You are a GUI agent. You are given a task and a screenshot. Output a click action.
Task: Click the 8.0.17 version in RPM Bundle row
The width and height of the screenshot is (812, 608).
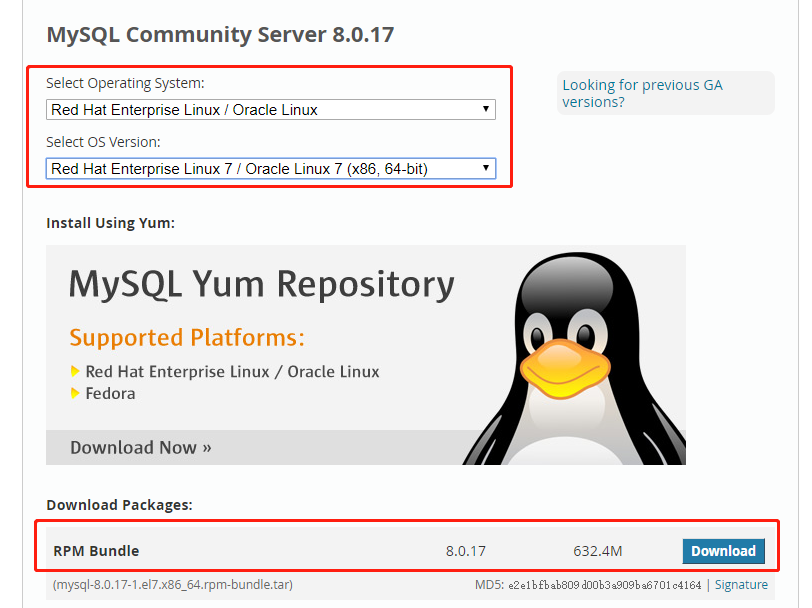pyautogui.click(x=466, y=551)
